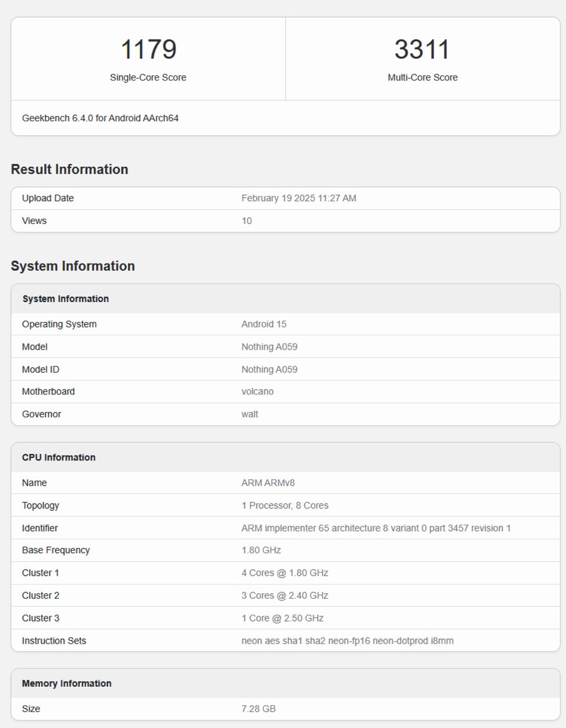The height and width of the screenshot is (728, 566).
Task: Select the ARM implementer Identifier text
Action: point(376,528)
